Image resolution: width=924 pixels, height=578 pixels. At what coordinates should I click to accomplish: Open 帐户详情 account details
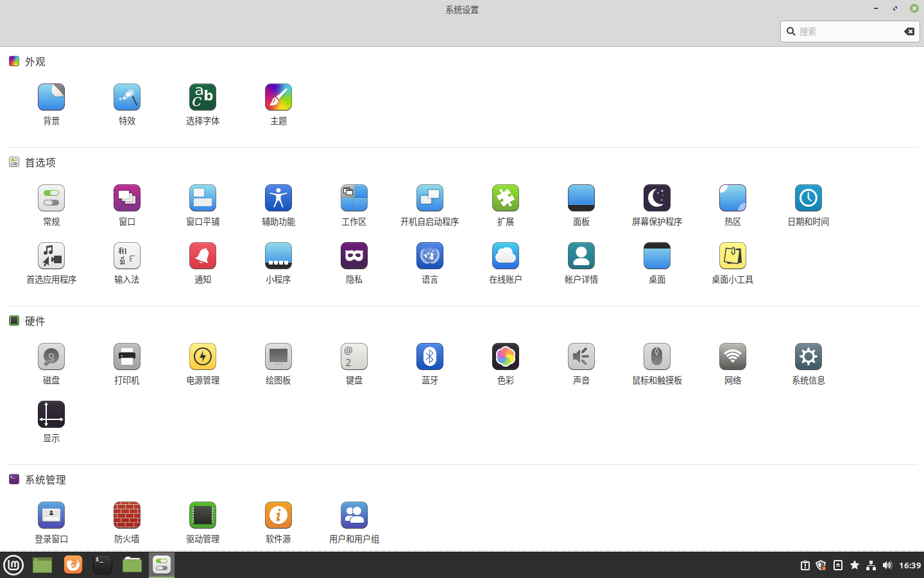pyautogui.click(x=581, y=263)
